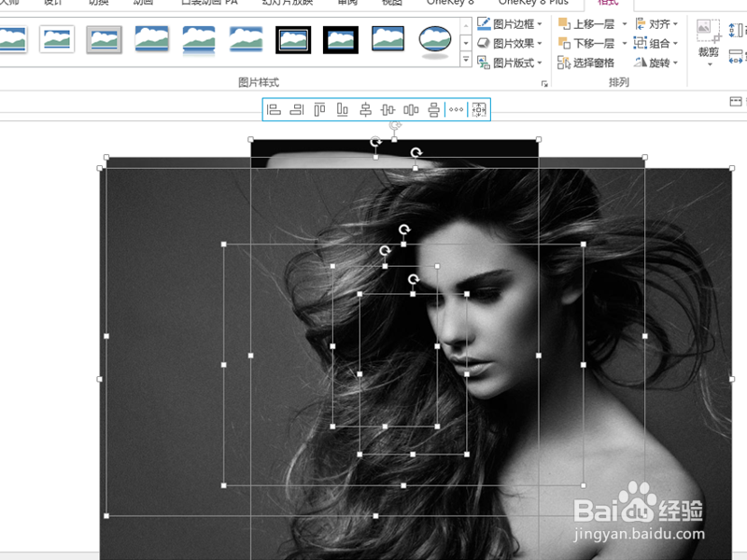Click distribute vertically icon in floating toolbar

point(433,110)
